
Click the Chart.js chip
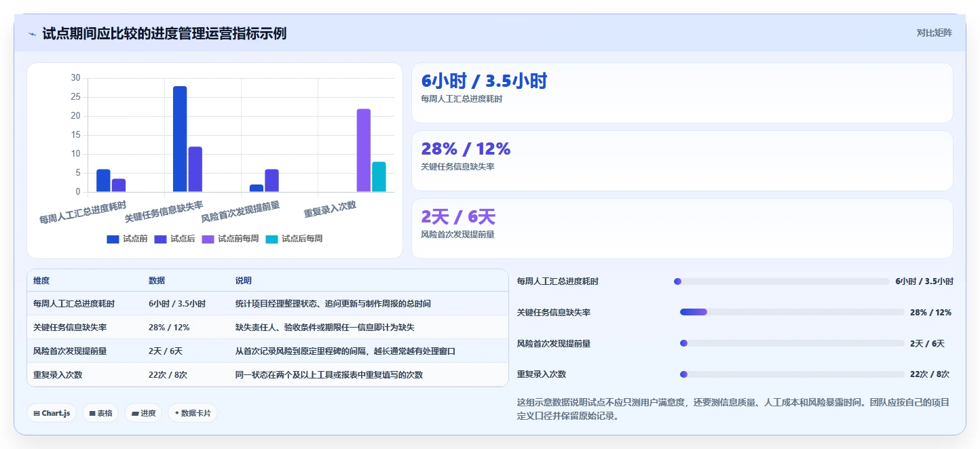click(x=52, y=412)
